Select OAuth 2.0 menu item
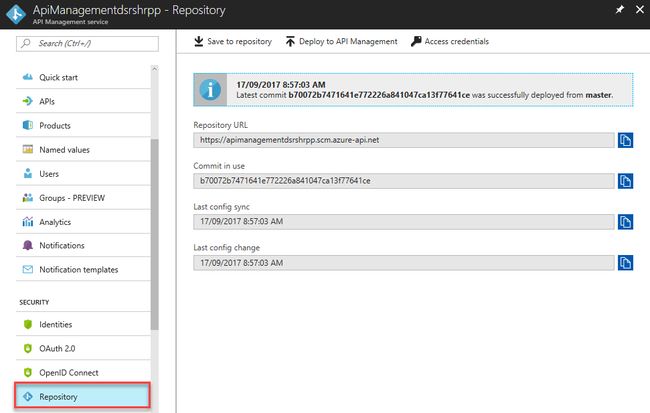 tap(83, 348)
